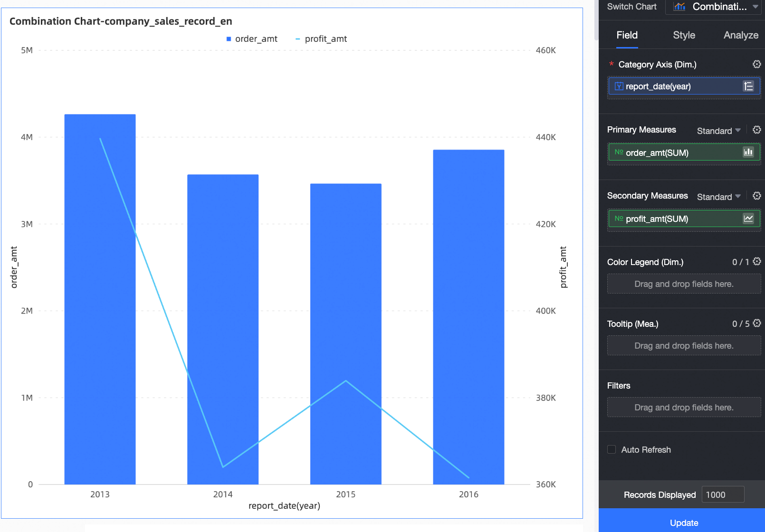
Task: Click the 2013 x-axis label
Action: [100, 494]
